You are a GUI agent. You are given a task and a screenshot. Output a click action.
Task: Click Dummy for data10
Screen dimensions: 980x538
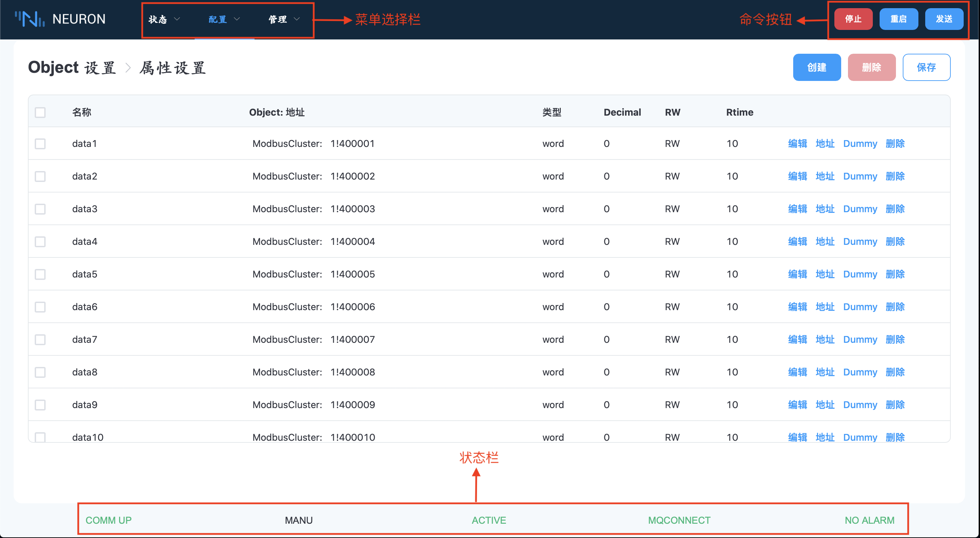pos(860,437)
